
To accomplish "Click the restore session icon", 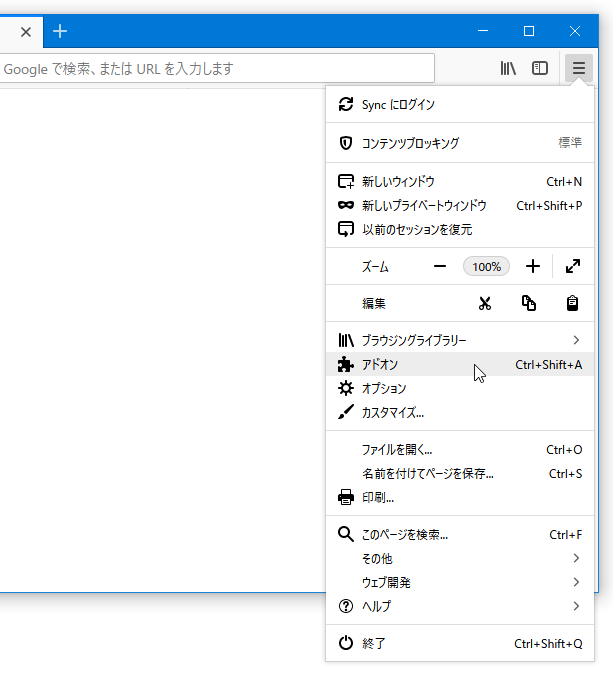I will (346, 229).
